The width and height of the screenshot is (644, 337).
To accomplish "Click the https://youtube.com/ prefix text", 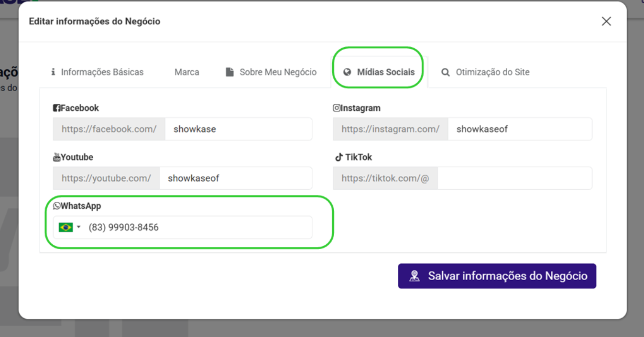I will point(106,178).
